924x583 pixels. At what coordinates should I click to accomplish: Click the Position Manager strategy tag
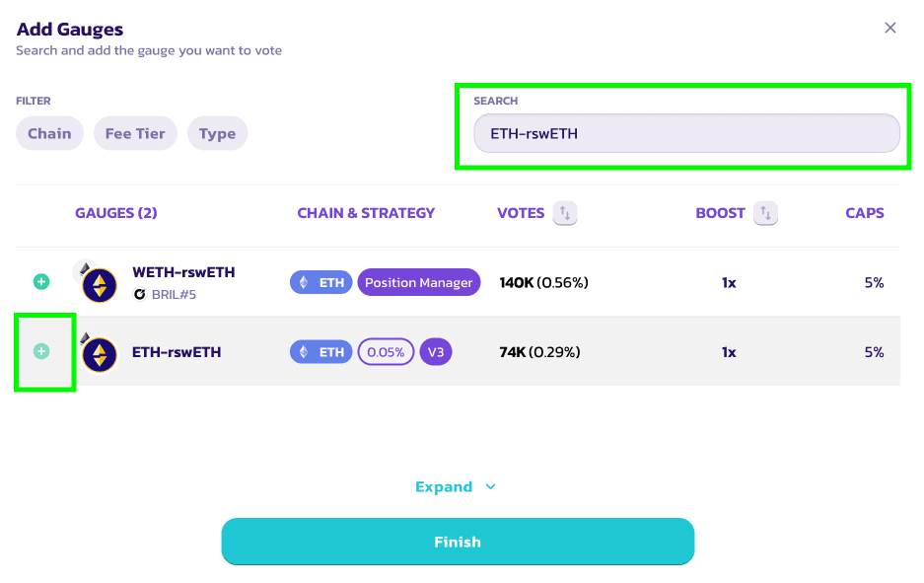tap(418, 282)
